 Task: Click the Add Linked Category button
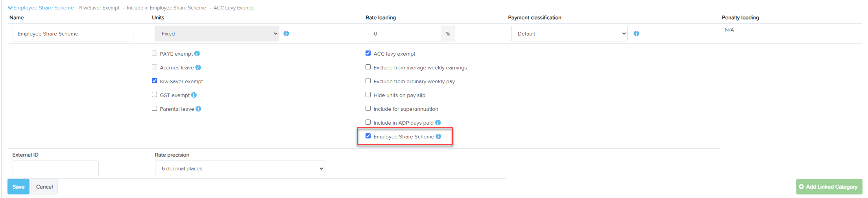pos(829,187)
